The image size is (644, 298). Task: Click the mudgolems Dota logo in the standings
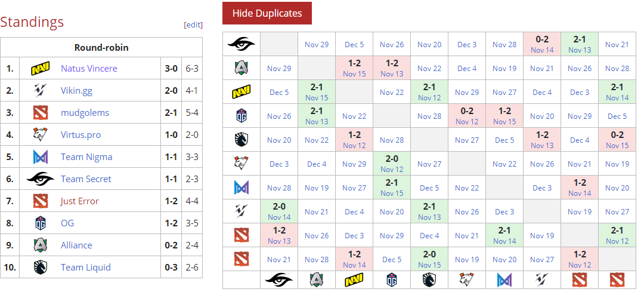click(x=40, y=113)
